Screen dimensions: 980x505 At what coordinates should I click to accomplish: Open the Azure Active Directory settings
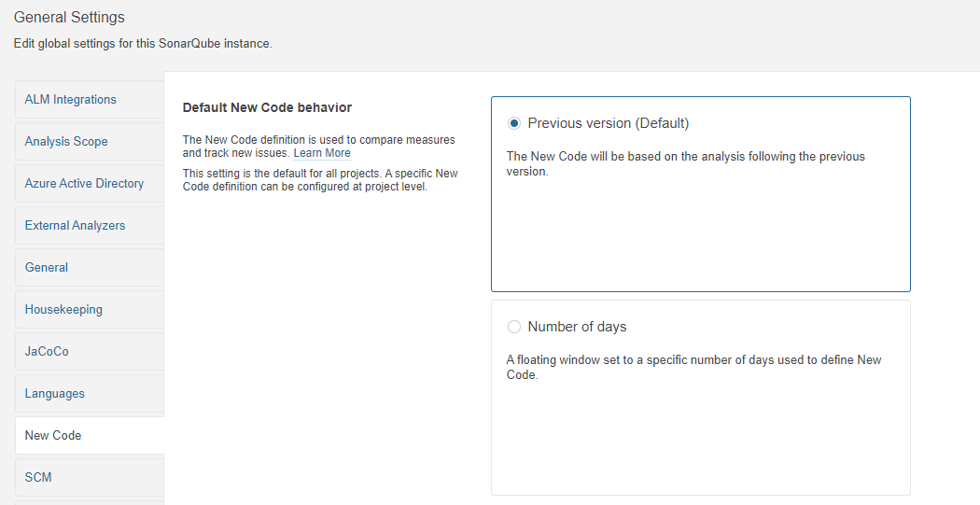(84, 184)
